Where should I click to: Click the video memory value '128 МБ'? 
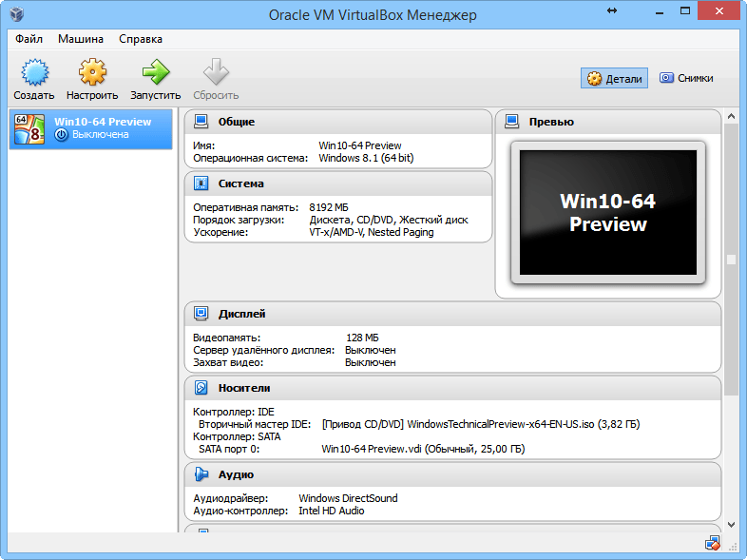point(362,338)
